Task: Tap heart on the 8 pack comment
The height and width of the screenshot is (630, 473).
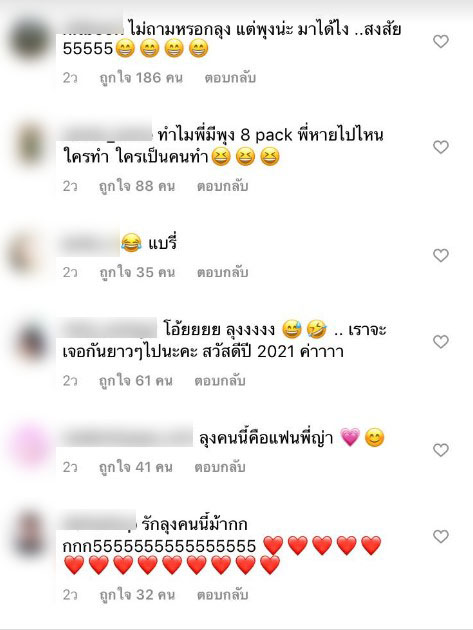Action: point(440,147)
